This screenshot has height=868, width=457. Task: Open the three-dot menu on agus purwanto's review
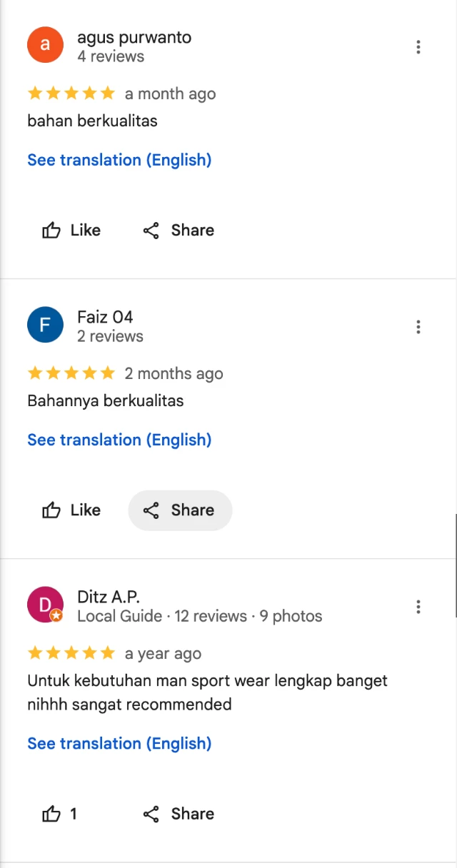point(418,46)
